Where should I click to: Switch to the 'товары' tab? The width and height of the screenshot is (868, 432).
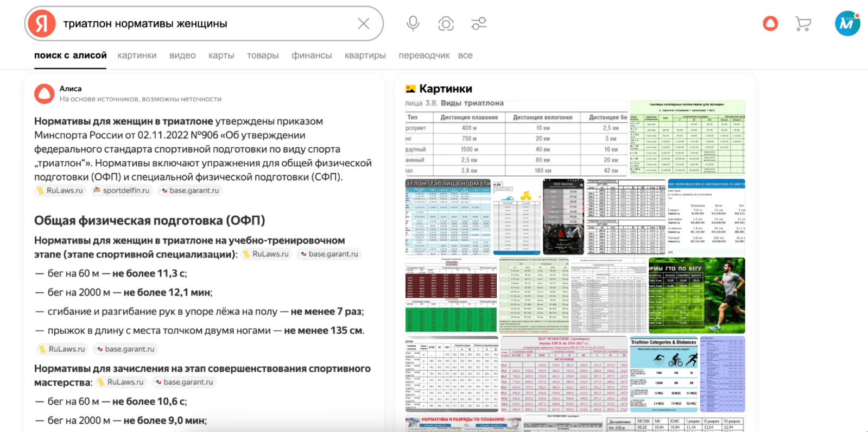(263, 55)
